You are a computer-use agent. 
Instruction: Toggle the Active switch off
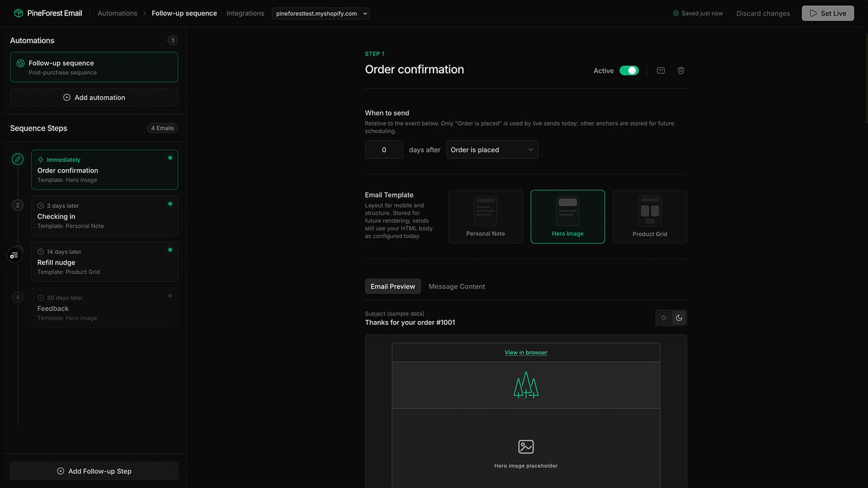point(629,70)
